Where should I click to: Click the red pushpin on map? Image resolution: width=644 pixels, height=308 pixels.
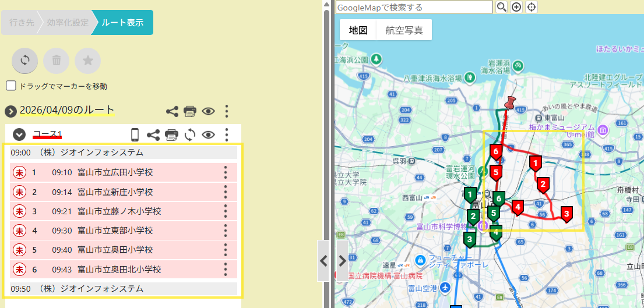(511, 102)
